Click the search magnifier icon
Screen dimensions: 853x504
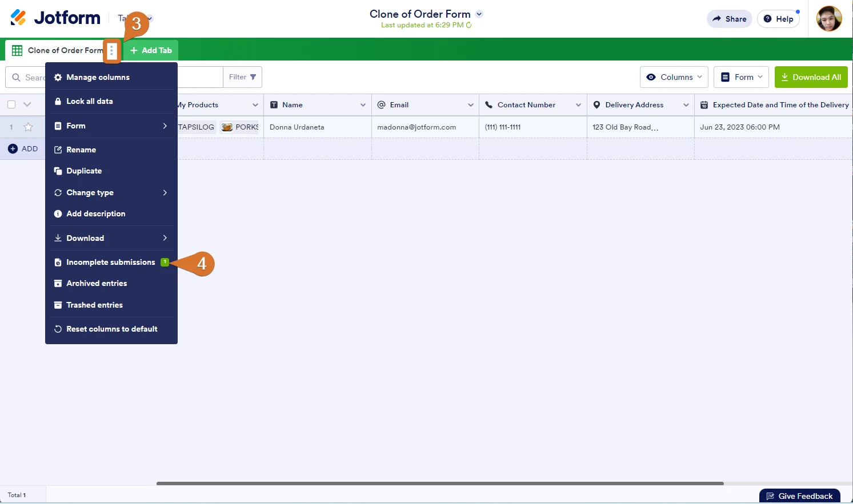[17, 76]
